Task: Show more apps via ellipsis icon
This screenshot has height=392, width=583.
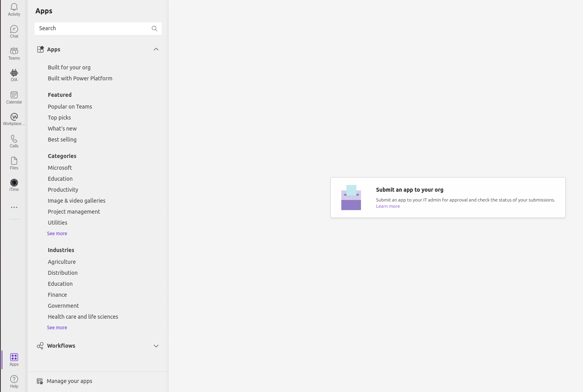Action: click(14, 207)
